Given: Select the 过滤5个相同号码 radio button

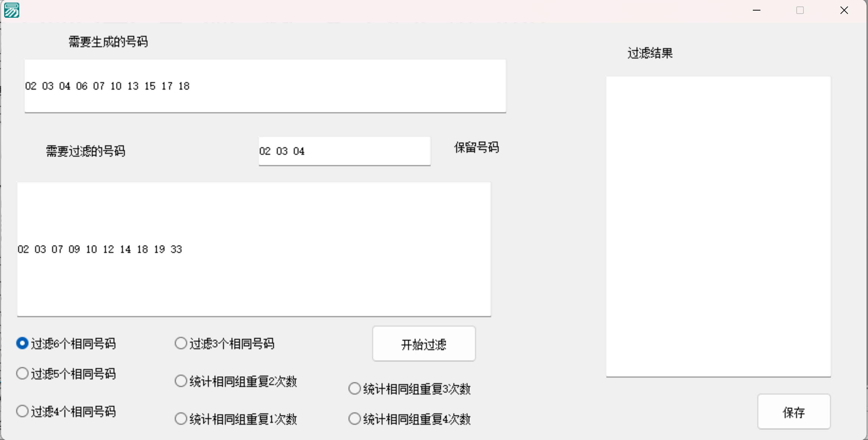Looking at the screenshot, I should click(x=22, y=373).
